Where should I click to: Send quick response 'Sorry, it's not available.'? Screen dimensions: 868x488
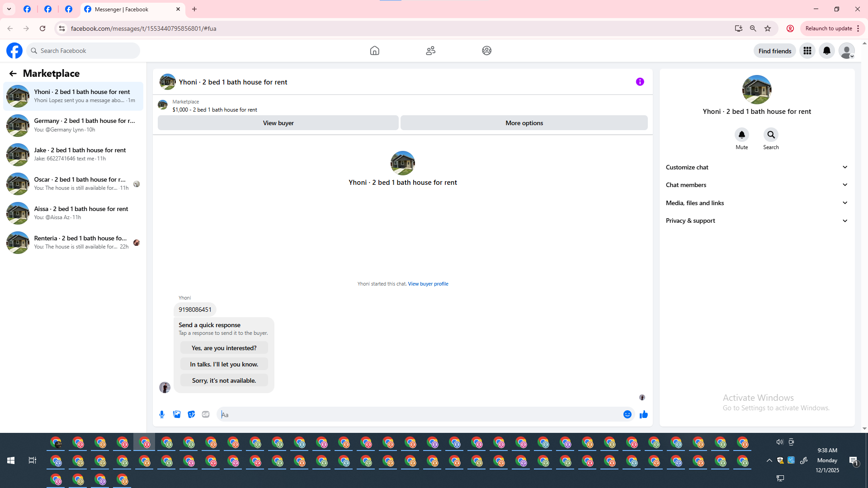point(224,380)
